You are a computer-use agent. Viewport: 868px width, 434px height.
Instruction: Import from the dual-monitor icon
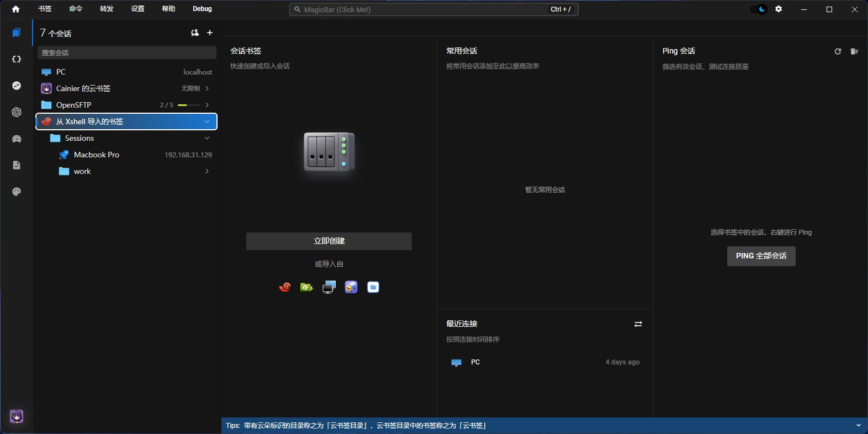coord(329,287)
